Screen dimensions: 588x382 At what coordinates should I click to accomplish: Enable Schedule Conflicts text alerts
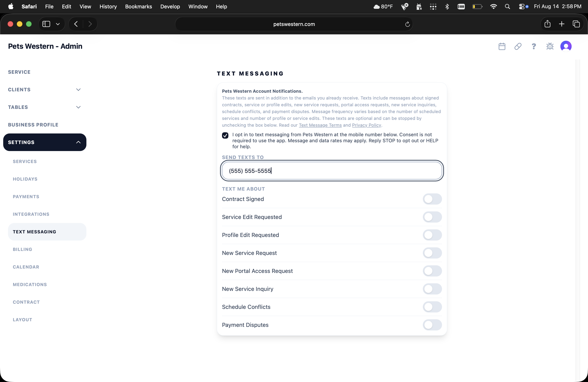coord(432,307)
